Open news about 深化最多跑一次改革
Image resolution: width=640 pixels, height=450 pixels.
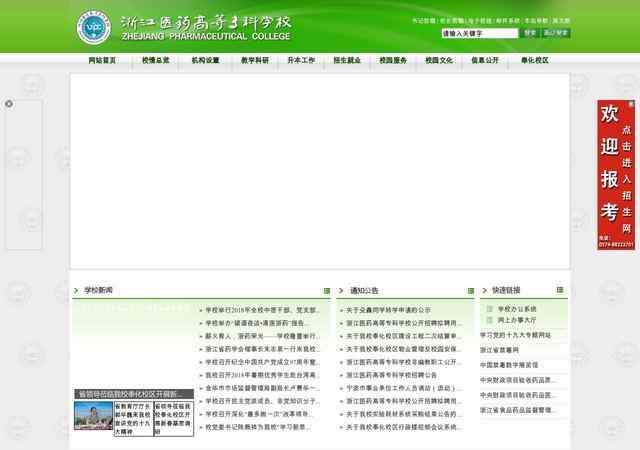259,414
